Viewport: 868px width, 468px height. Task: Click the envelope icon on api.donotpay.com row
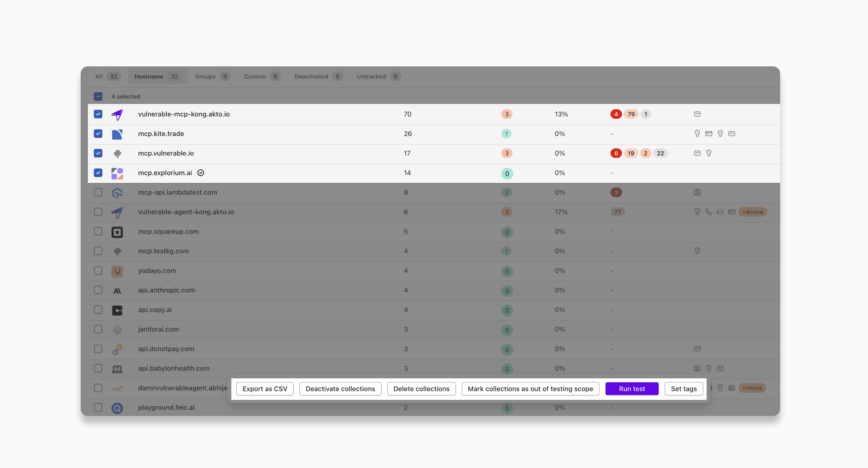[697, 349]
